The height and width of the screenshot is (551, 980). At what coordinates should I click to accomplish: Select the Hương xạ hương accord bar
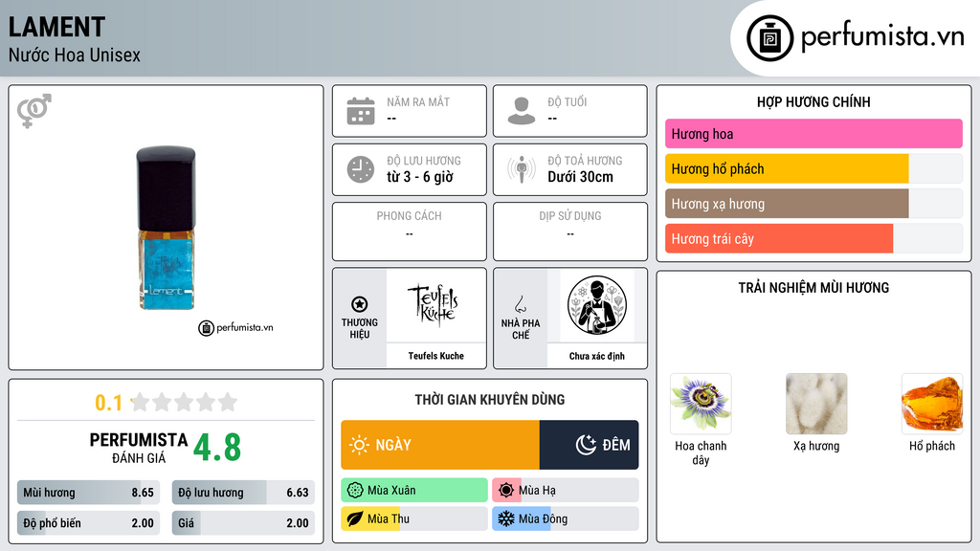(813, 204)
